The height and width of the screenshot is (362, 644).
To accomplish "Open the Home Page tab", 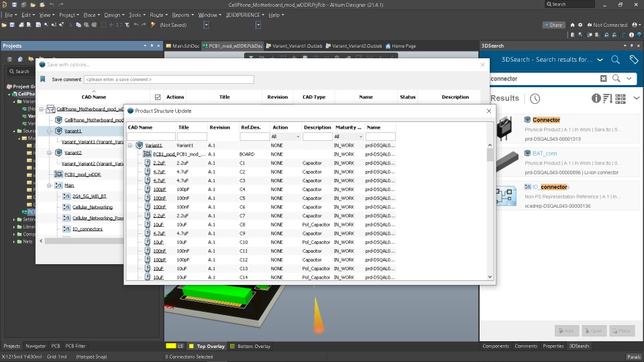I will pyautogui.click(x=400, y=46).
